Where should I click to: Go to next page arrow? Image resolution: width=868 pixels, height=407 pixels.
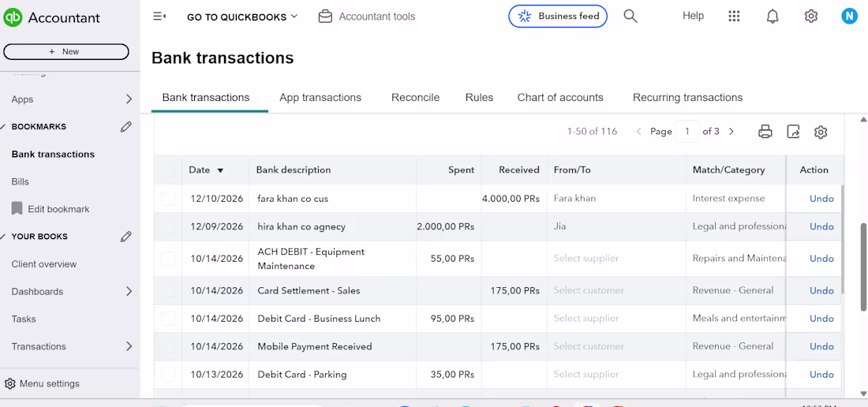coord(731,132)
